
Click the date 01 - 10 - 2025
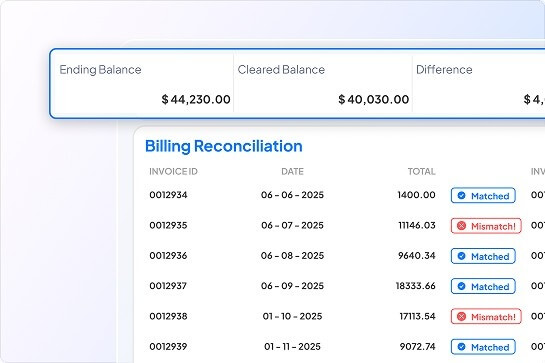pyautogui.click(x=292, y=316)
